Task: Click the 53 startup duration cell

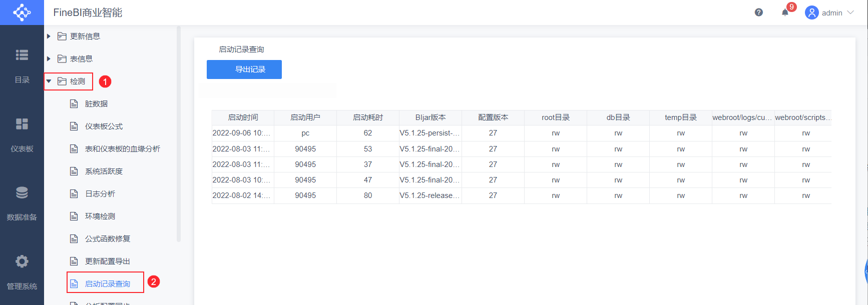Action: tap(368, 149)
